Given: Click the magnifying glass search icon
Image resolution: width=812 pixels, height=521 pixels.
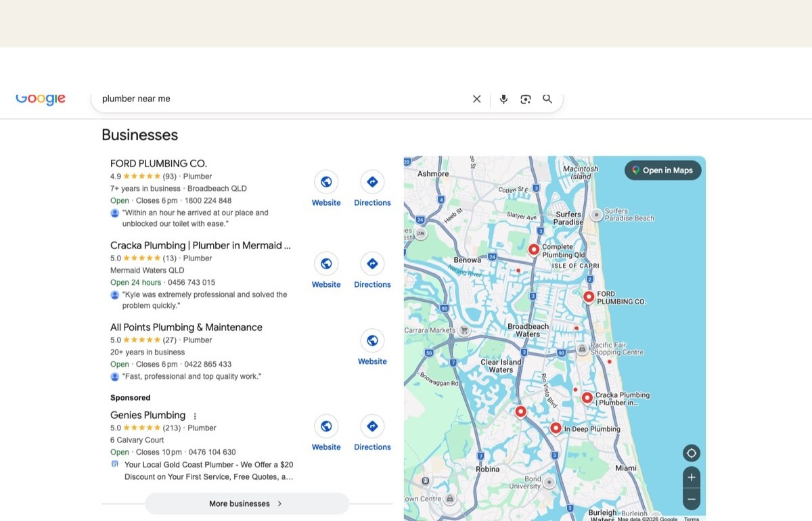Looking at the screenshot, I should [x=547, y=99].
